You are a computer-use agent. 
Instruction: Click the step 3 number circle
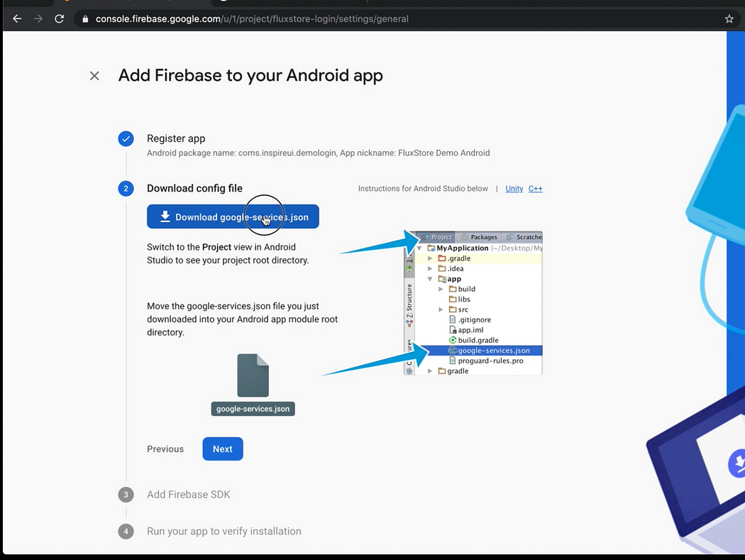click(126, 495)
